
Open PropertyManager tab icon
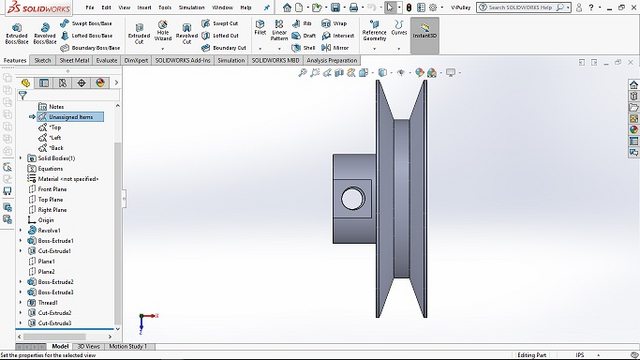[x=44, y=83]
